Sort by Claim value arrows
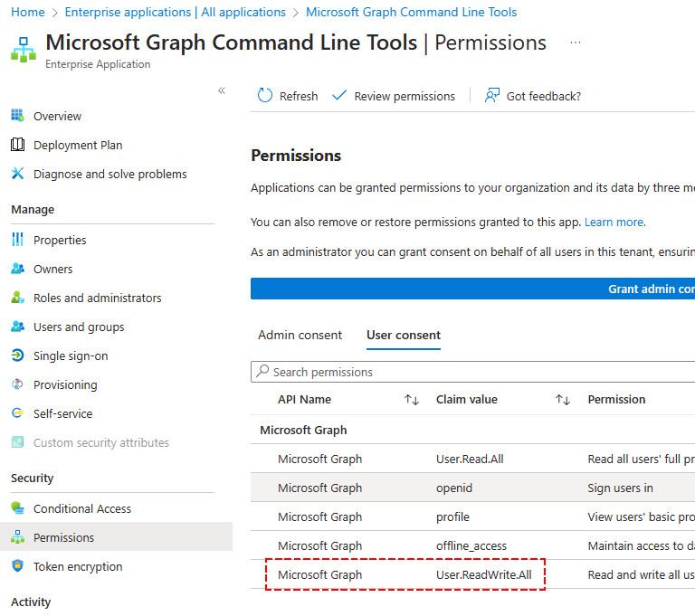Image resolution: width=695 pixels, height=616 pixels. [x=563, y=400]
